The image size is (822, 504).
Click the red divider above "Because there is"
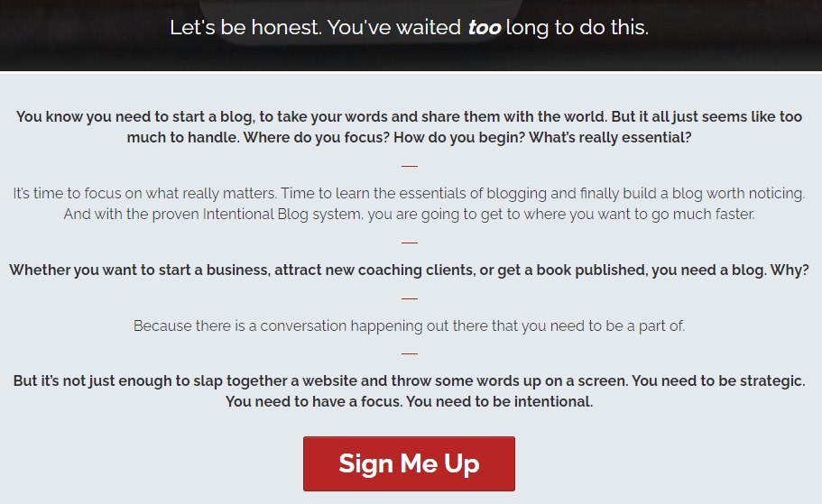[410, 298]
